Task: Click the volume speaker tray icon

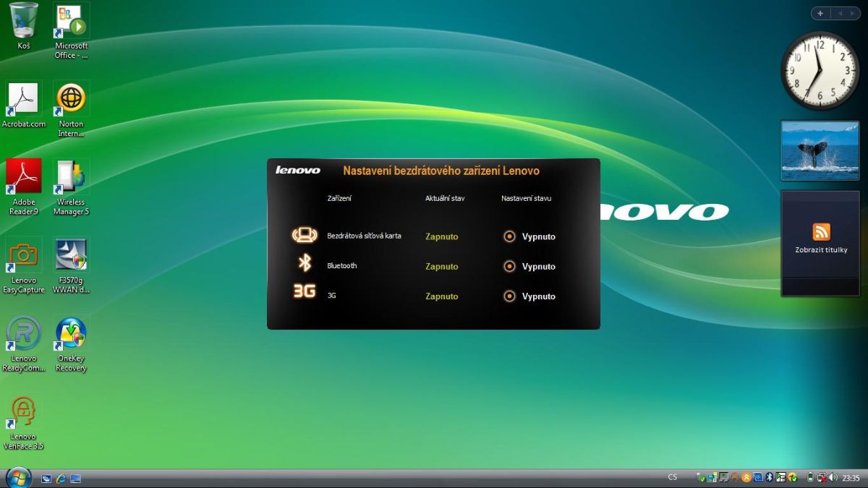Action: coord(834,478)
